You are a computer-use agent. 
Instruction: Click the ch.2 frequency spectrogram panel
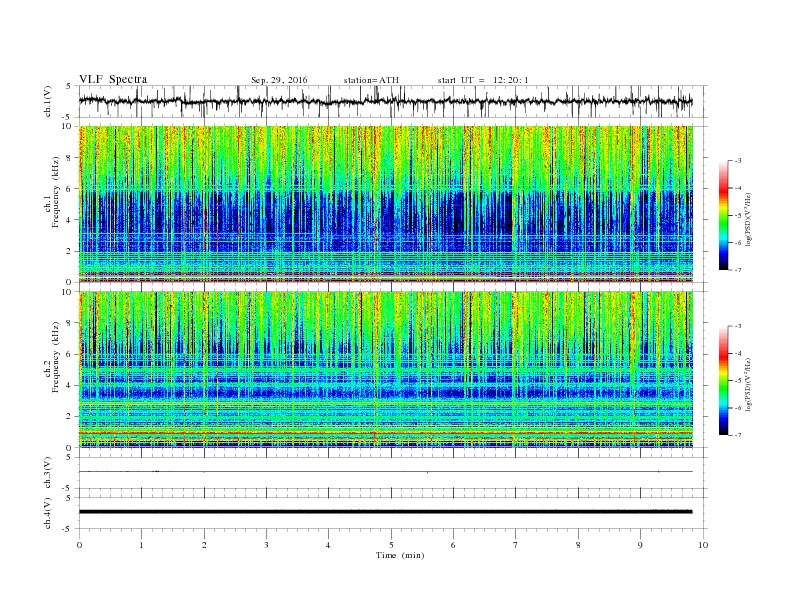pos(386,370)
